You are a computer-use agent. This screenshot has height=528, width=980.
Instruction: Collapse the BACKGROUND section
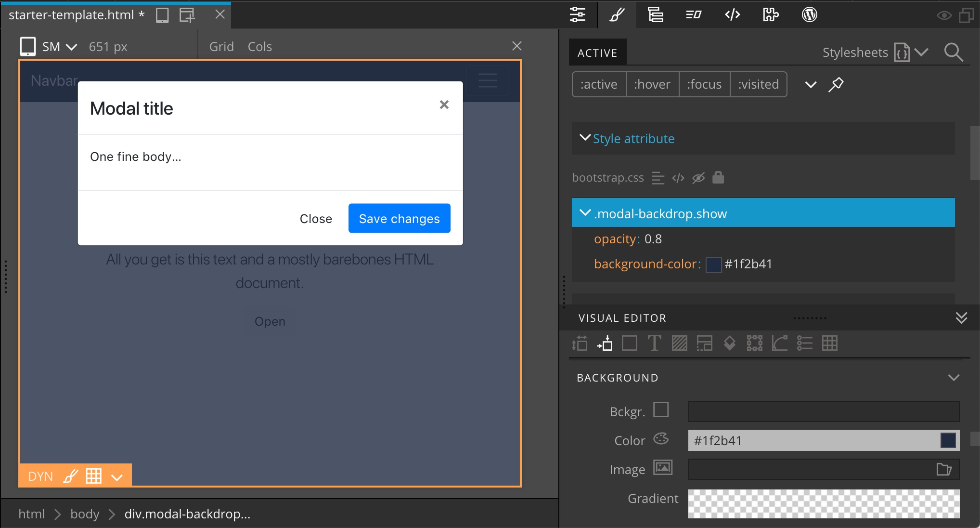(954, 378)
